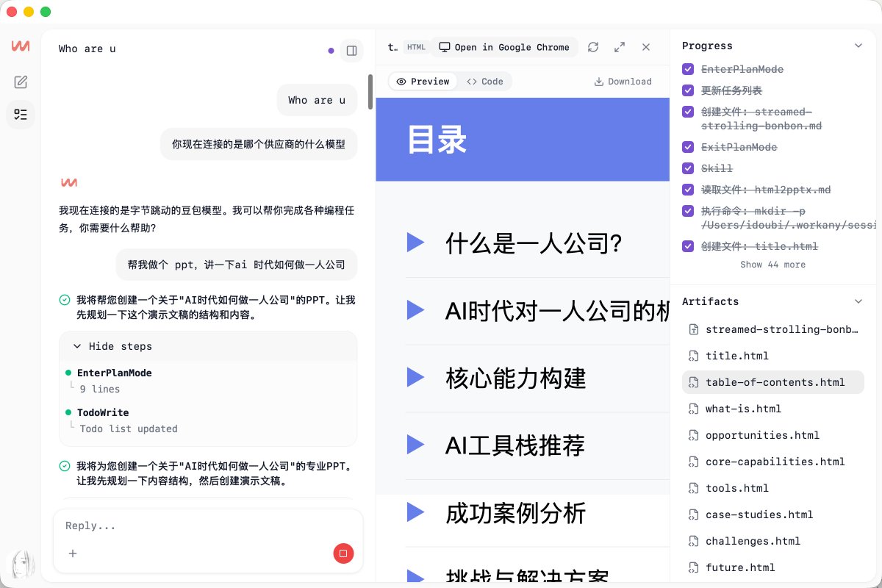Uncheck the EnterPlanMode task checkbox
882x588 pixels.
[x=687, y=68]
